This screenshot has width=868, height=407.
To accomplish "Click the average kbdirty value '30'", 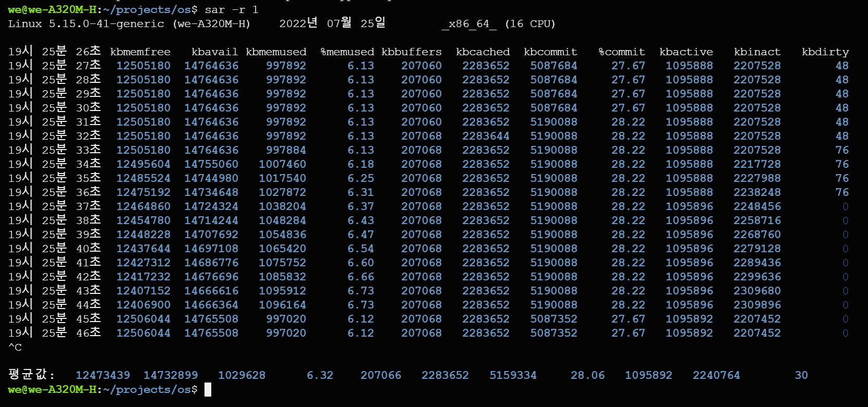I will [x=802, y=376].
